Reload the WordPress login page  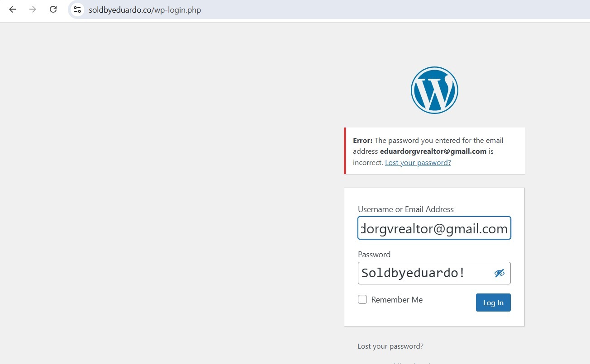pyautogui.click(x=53, y=9)
